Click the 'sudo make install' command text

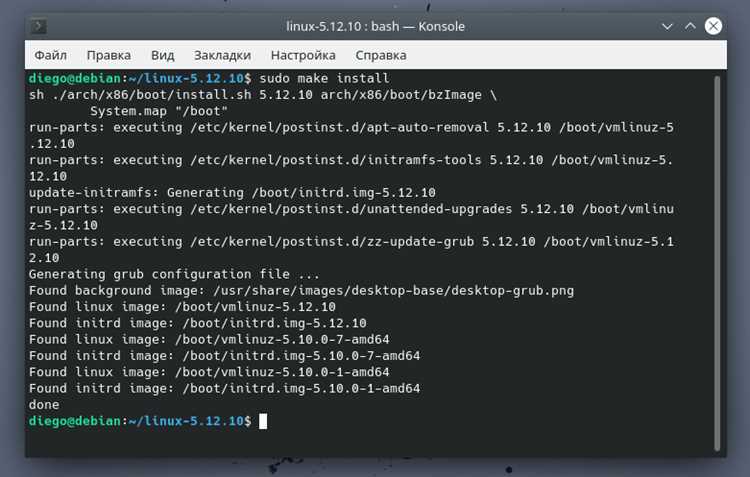point(324,78)
